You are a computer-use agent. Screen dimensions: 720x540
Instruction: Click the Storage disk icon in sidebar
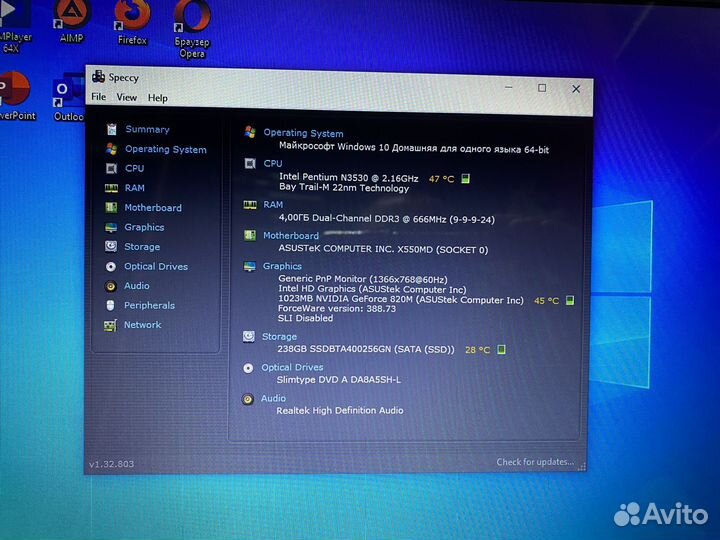tap(111, 247)
